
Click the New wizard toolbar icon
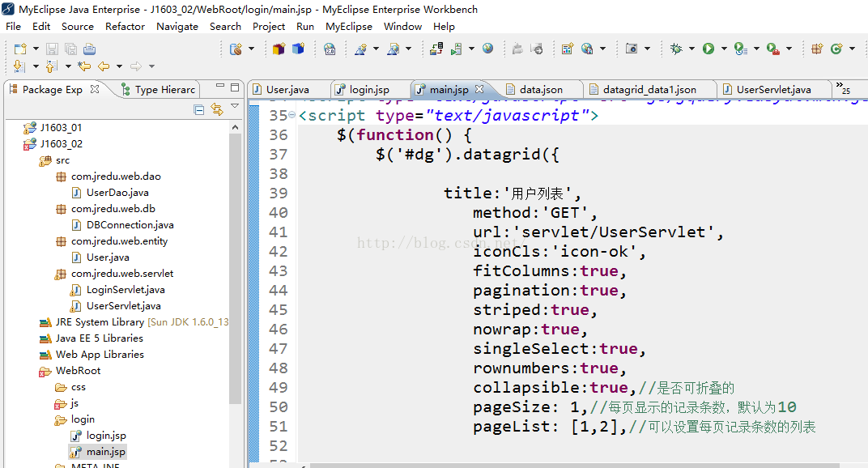(20, 49)
